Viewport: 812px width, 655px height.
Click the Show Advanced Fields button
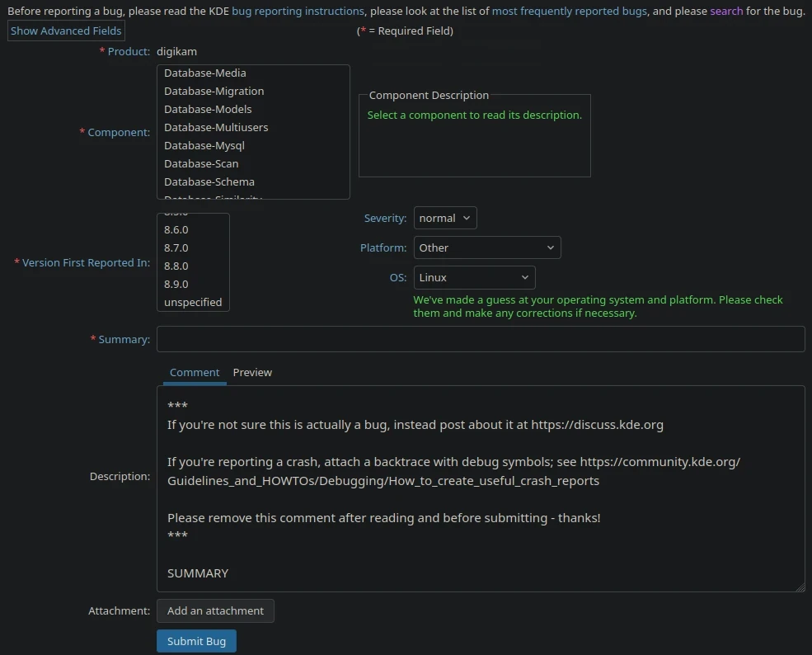[x=65, y=31]
